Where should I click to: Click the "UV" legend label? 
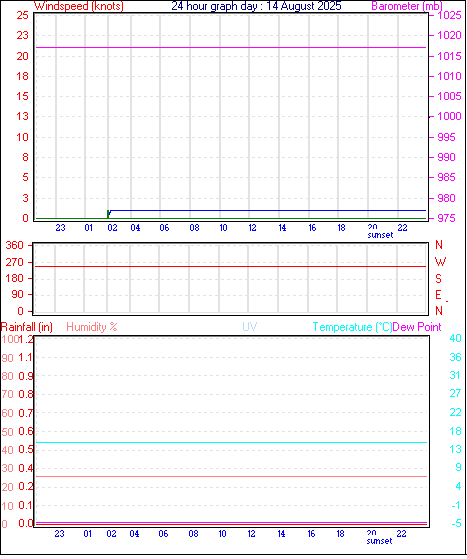point(250,327)
